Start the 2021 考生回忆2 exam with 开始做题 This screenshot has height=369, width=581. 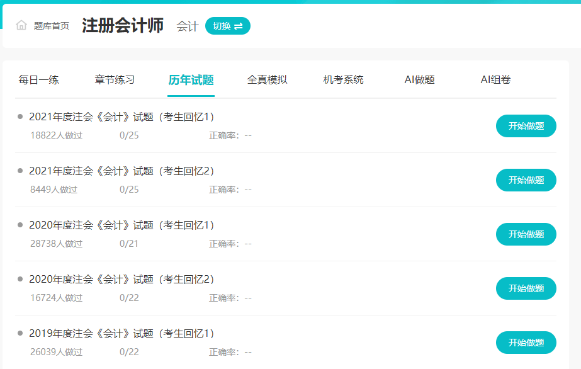[x=526, y=180]
